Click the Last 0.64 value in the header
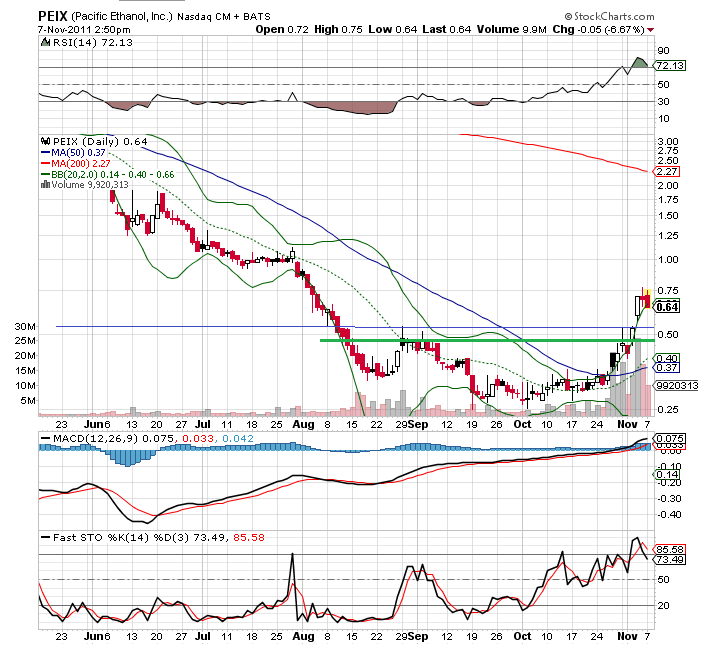This screenshot has width=726, height=647. point(447,29)
